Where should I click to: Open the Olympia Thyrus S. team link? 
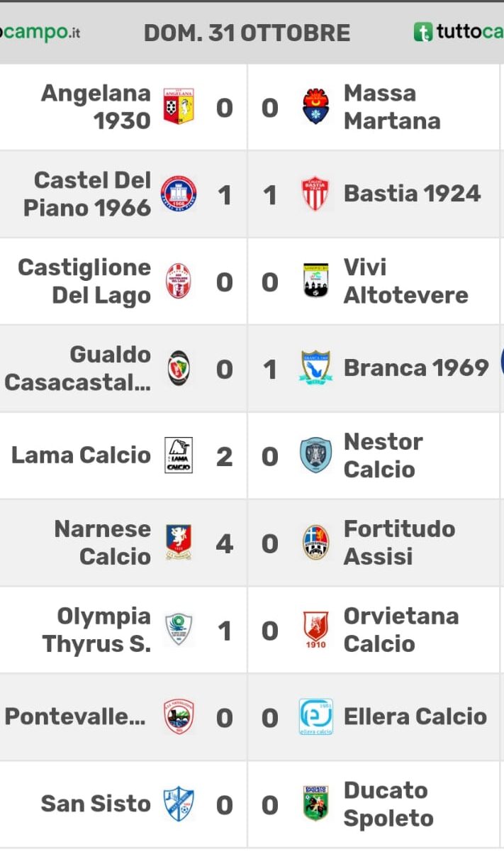pos(97,630)
